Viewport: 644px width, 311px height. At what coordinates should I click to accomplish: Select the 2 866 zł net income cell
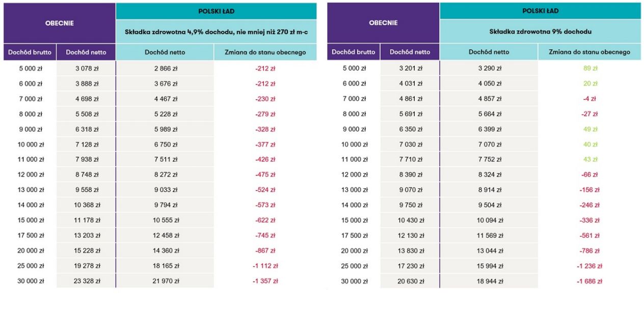pos(165,68)
